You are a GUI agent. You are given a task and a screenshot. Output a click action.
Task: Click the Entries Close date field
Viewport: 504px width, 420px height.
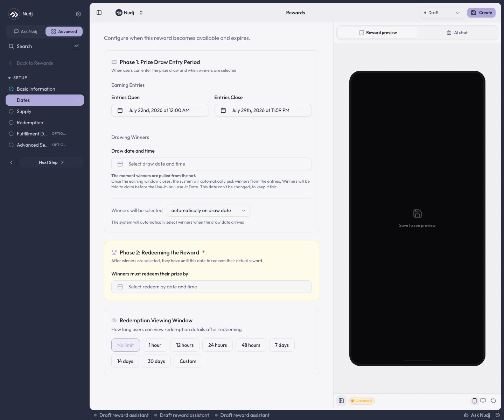pos(263,110)
